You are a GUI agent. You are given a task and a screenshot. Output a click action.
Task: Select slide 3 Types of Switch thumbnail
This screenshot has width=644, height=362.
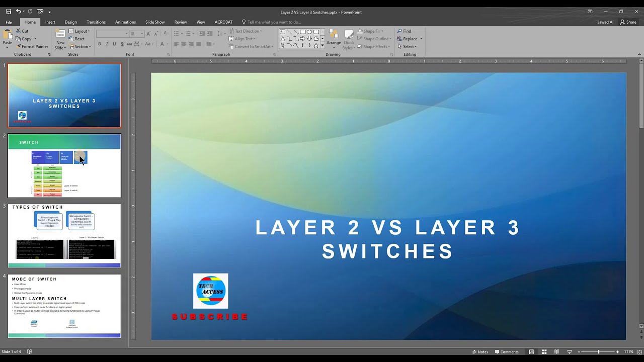click(64, 235)
